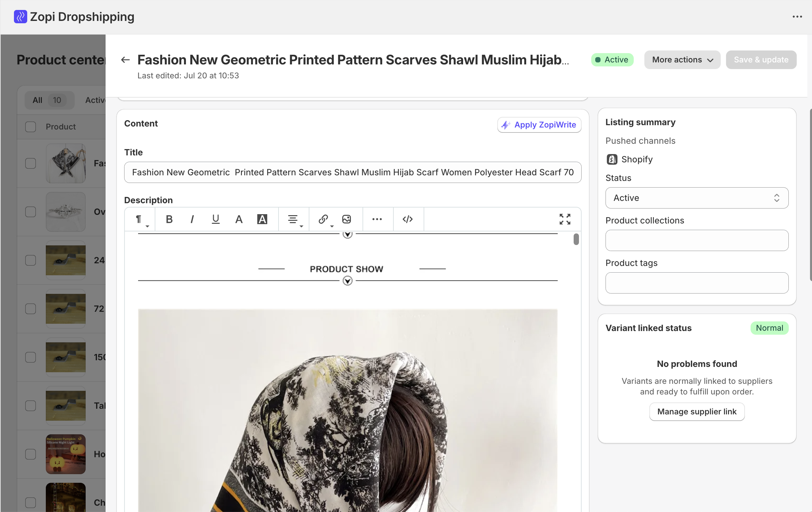Check the row starting with 24
812x512 pixels.
point(30,260)
